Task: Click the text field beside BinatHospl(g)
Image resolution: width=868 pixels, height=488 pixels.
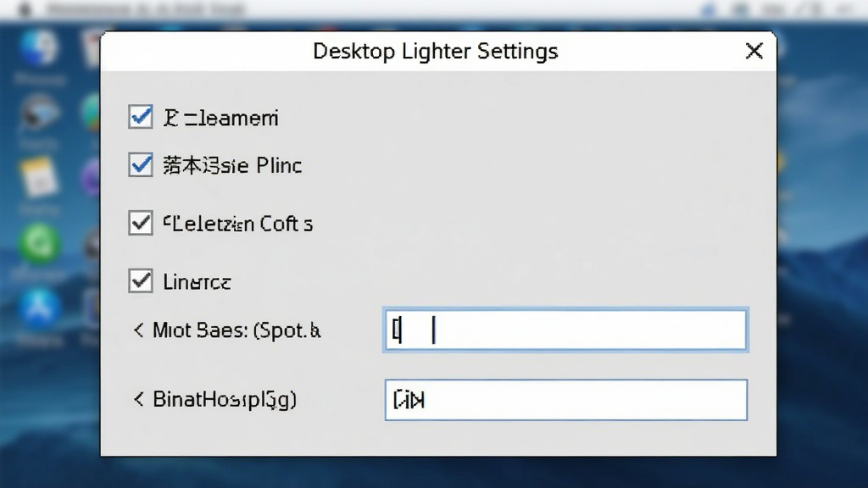Action: click(x=565, y=400)
